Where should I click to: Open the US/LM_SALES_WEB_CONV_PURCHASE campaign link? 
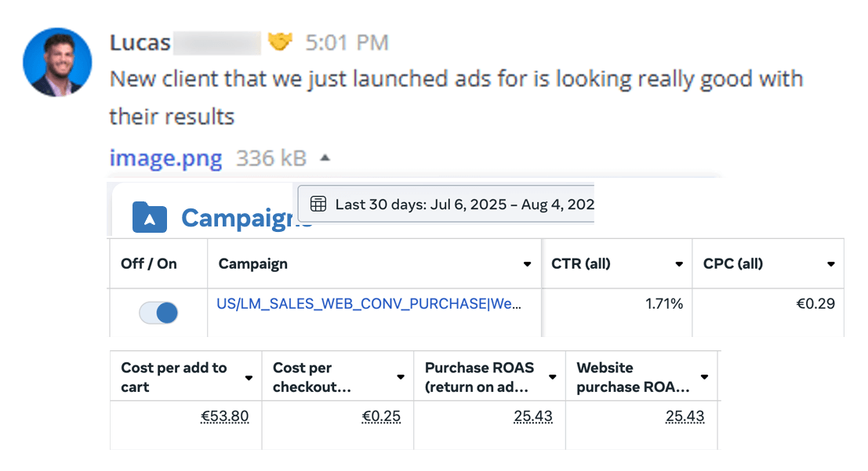369,304
